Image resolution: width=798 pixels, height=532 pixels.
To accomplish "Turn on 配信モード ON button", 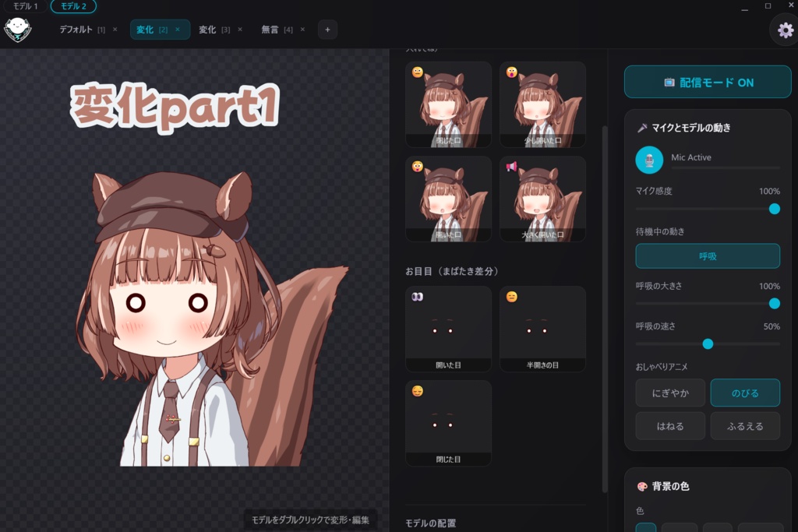I will [708, 82].
